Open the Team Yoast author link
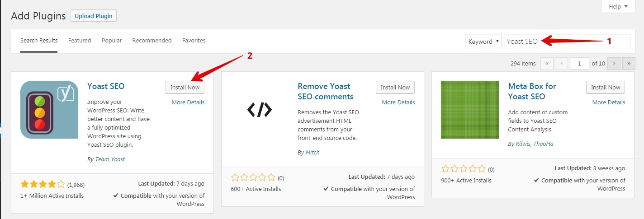This screenshot has width=644, height=219. tap(110, 159)
